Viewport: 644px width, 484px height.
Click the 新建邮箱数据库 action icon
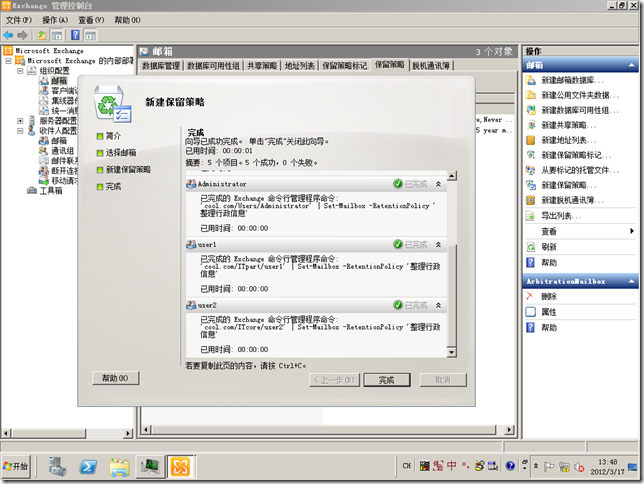[532, 80]
